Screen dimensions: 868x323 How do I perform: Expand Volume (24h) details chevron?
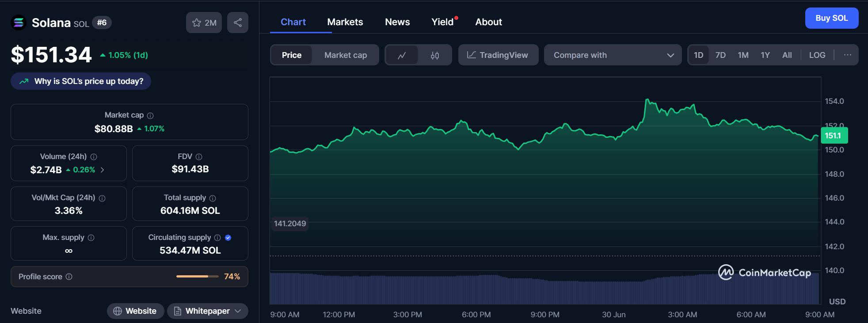[103, 170]
